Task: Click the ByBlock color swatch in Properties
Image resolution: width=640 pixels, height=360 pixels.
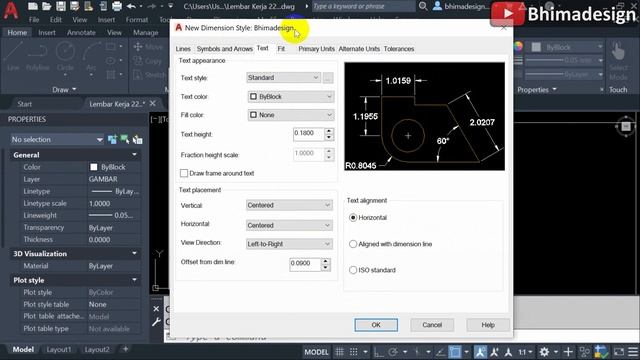Action: coord(94,167)
